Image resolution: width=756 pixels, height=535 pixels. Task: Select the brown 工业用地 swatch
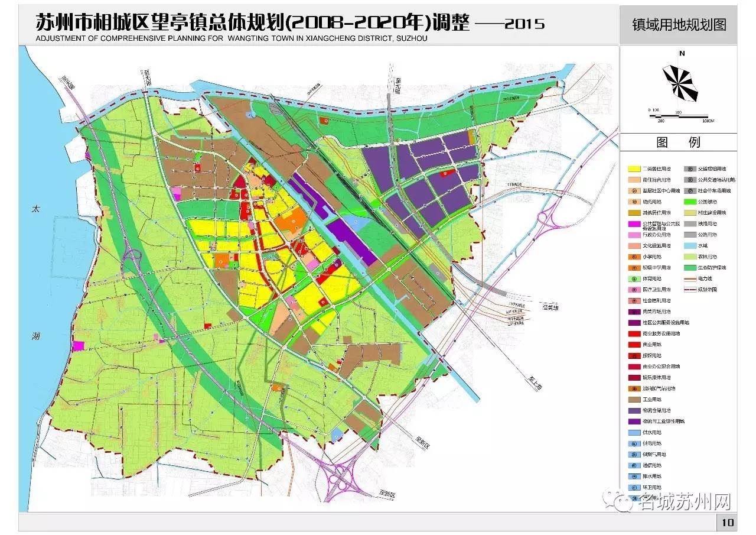click(633, 399)
